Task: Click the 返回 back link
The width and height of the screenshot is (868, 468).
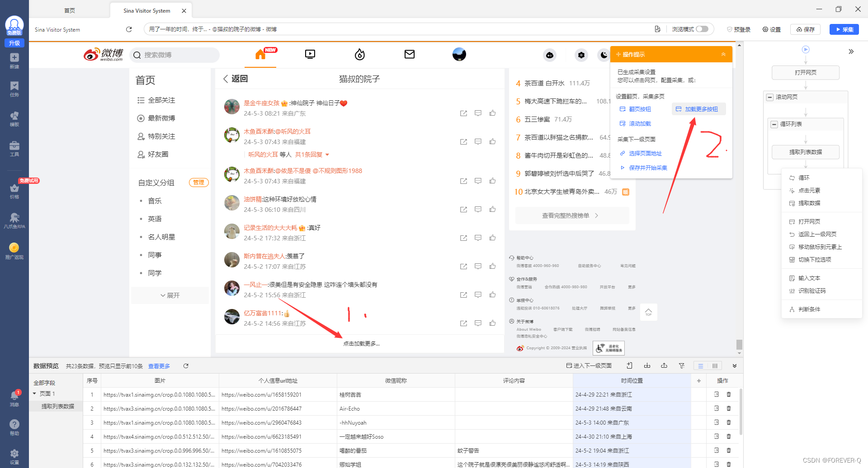Action: tap(235, 79)
